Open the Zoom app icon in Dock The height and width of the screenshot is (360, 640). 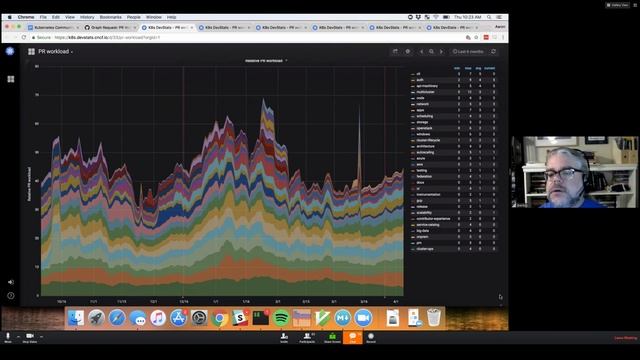click(363, 318)
